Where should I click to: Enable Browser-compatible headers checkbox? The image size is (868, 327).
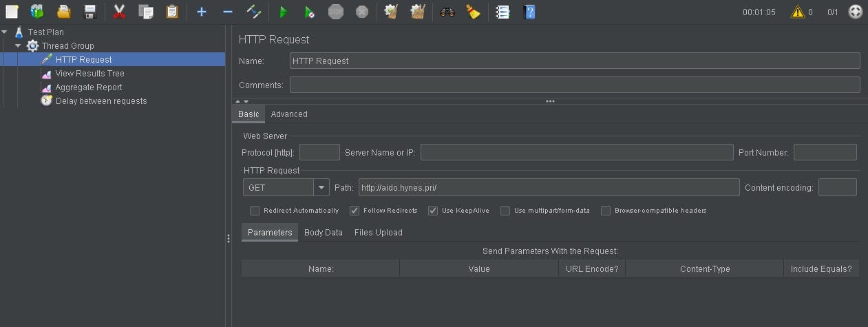(x=606, y=211)
